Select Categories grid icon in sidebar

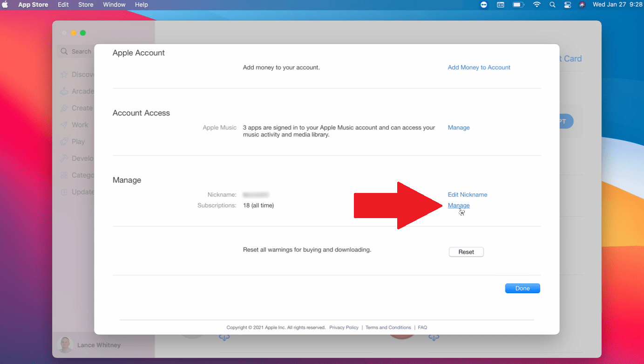point(64,175)
